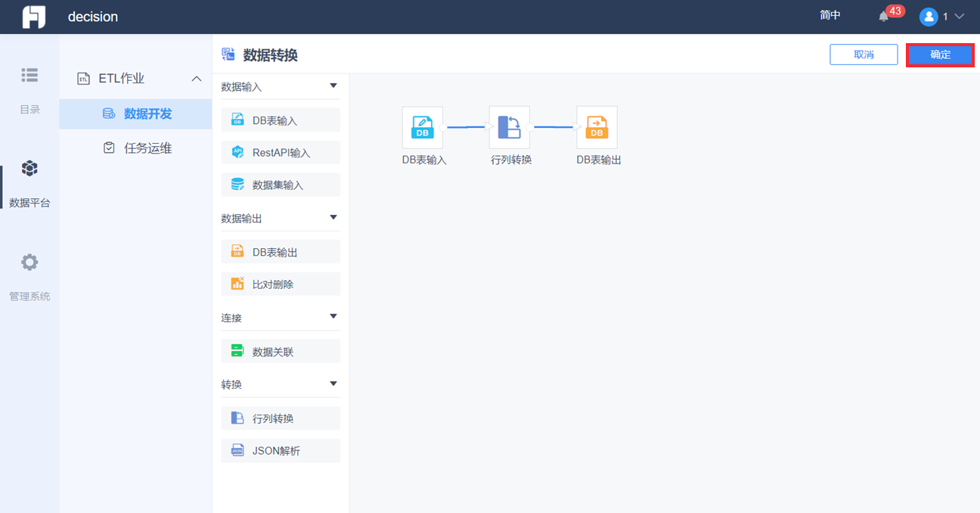Image resolution: width=980 pixels, height=513 pixels.
Task: Select the DB表输出 node on canvas
Action: point(597,127)
